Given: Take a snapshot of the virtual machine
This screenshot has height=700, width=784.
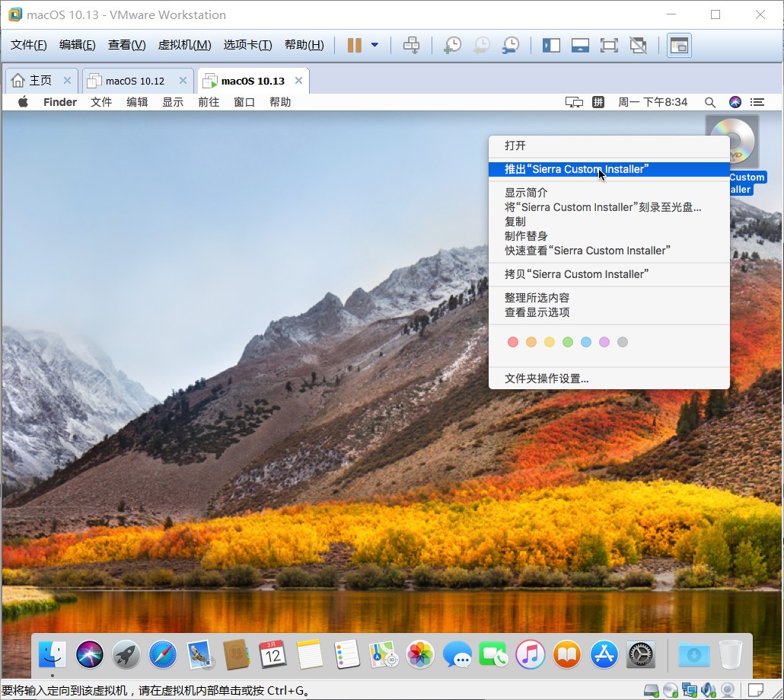Looking at the screenshot, I should pyautogui.click(x=452, y=45).
